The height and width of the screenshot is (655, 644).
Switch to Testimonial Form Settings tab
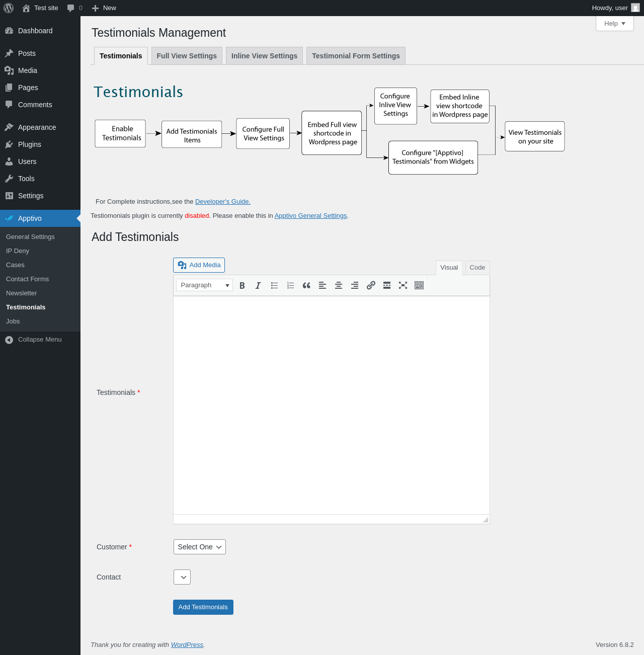pos(356,56)
